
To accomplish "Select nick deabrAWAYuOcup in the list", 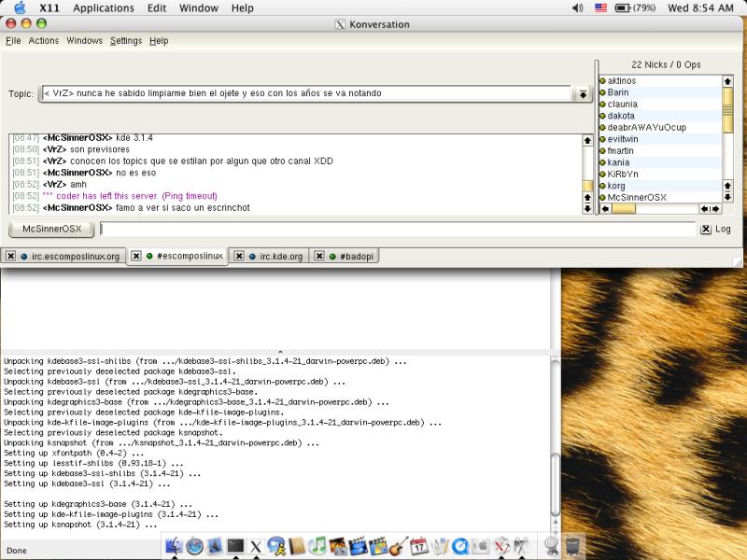I will [x=646, y=128].
